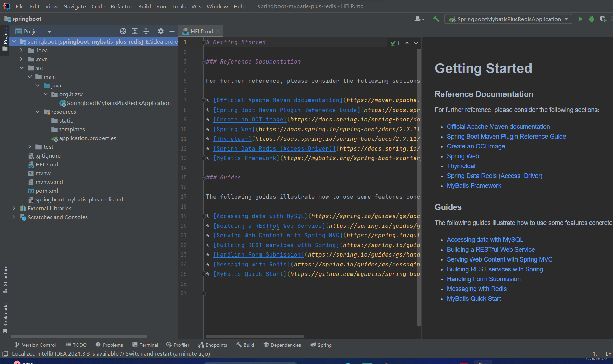Start the application in Debug mode
This screenshot has width=613, height=364.
pos(592,19)
